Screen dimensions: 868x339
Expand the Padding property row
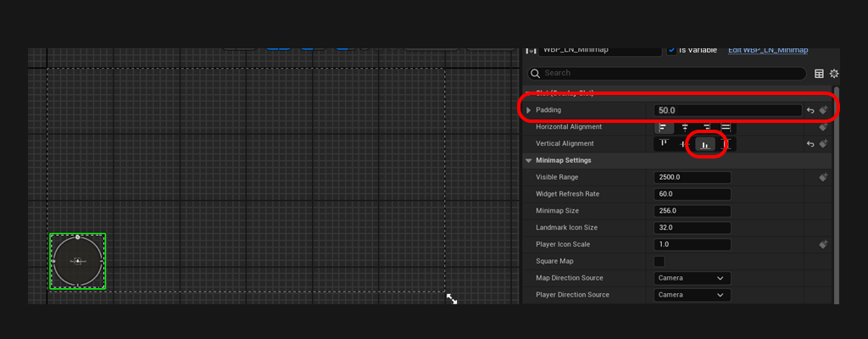(x=529, y=110)
